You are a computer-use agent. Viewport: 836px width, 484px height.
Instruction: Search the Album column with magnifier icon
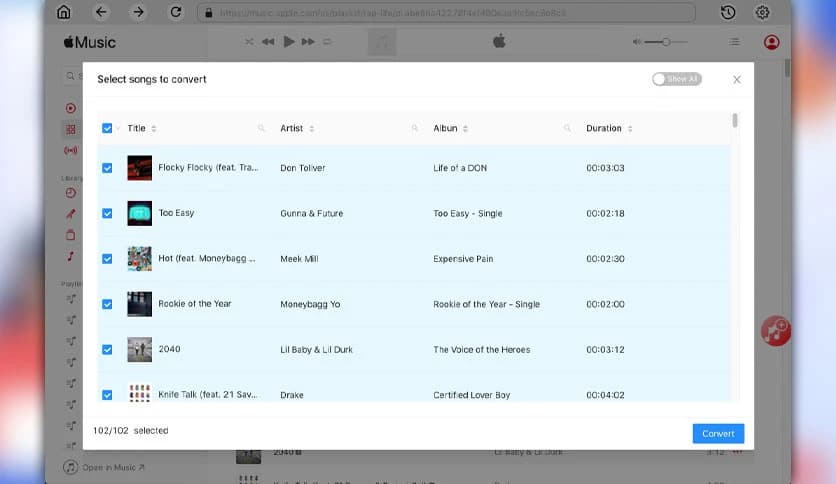567,128
